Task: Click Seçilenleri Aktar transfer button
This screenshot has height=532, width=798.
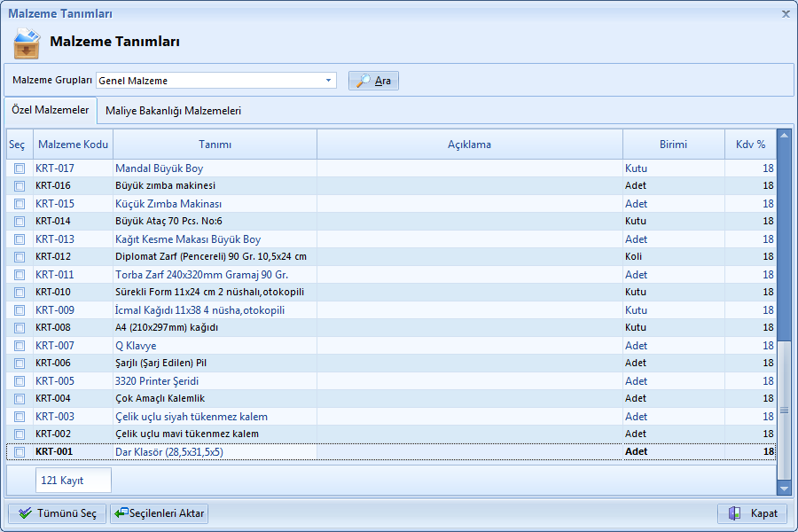Action: [160, 513]
